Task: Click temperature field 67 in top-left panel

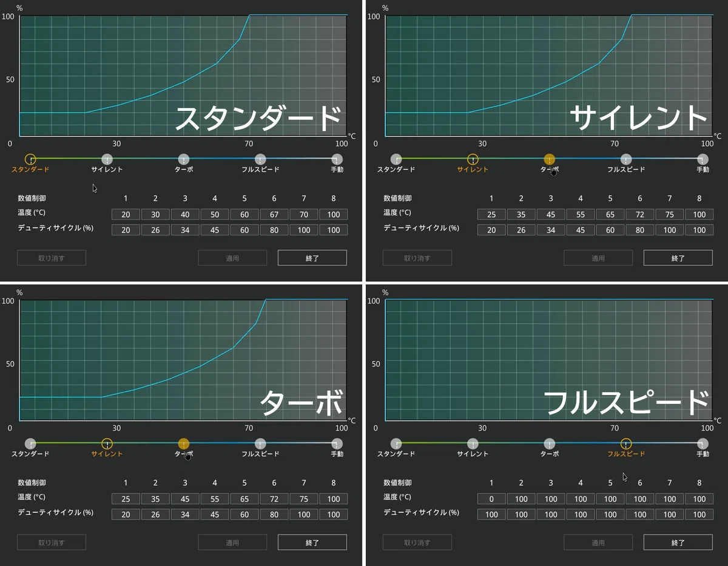Action: [x=274, y=214]
